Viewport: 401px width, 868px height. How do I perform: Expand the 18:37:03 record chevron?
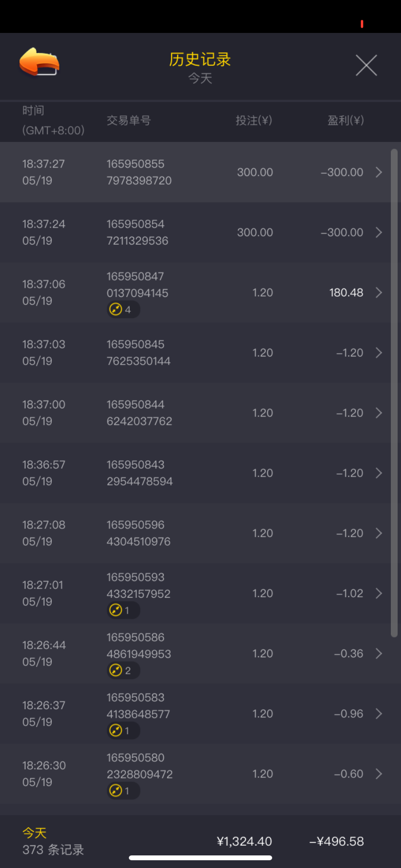[379, 353]
